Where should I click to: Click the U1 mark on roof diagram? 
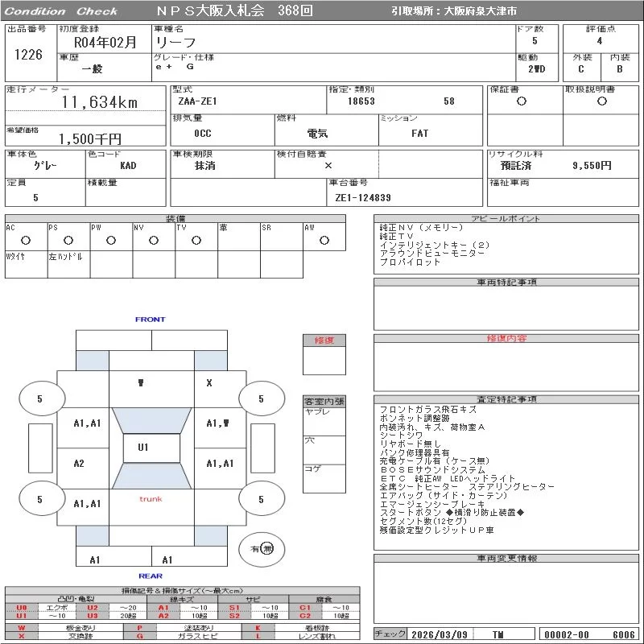point(143,448)
